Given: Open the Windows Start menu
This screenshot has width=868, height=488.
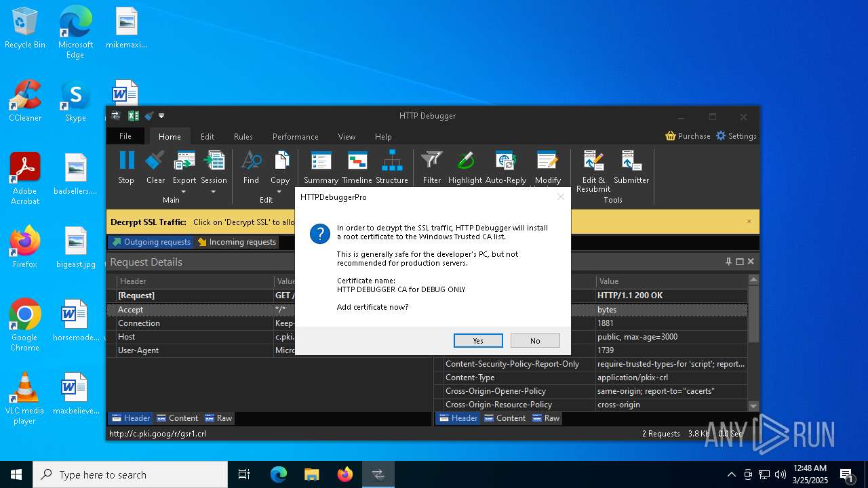Looking at the screenshot, I should coord(16,474).
